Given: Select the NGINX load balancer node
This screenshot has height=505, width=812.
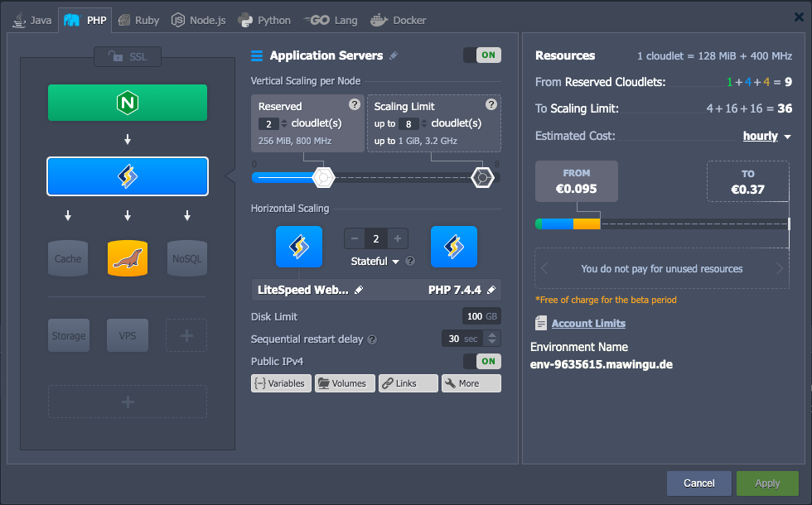Looking at the screenshot, I should pyautogui.click(x=127, y=102).
